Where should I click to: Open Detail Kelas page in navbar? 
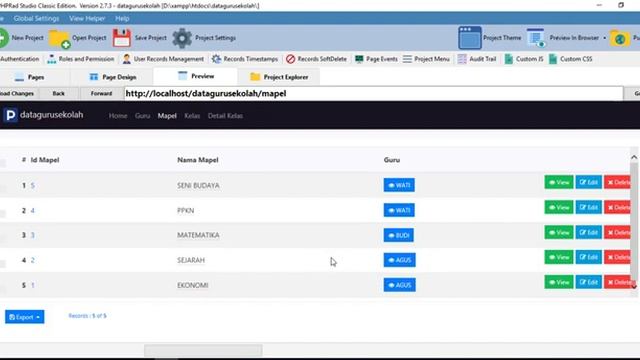[225, 116]
